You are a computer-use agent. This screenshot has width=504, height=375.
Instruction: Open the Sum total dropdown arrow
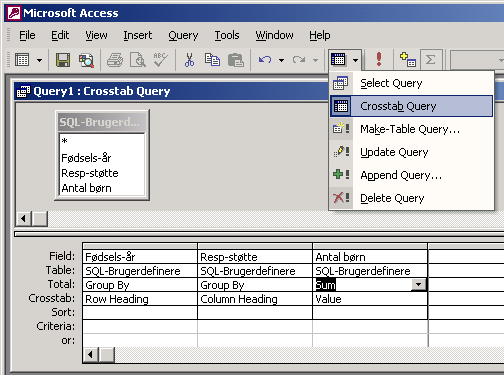(418, 285)
